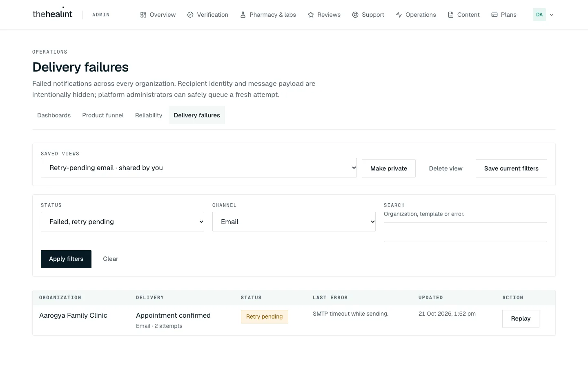Open the Channel filter dropdown

[294, 222]
